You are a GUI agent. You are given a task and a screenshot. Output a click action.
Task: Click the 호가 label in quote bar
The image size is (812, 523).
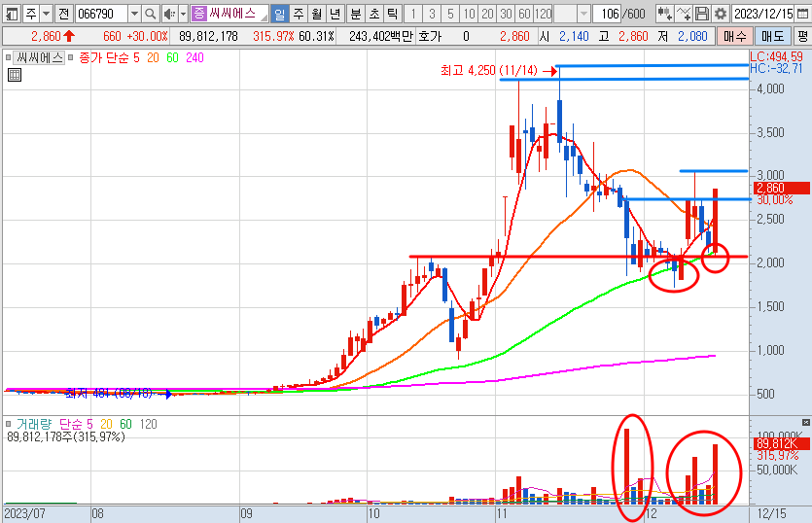[430, 36]
